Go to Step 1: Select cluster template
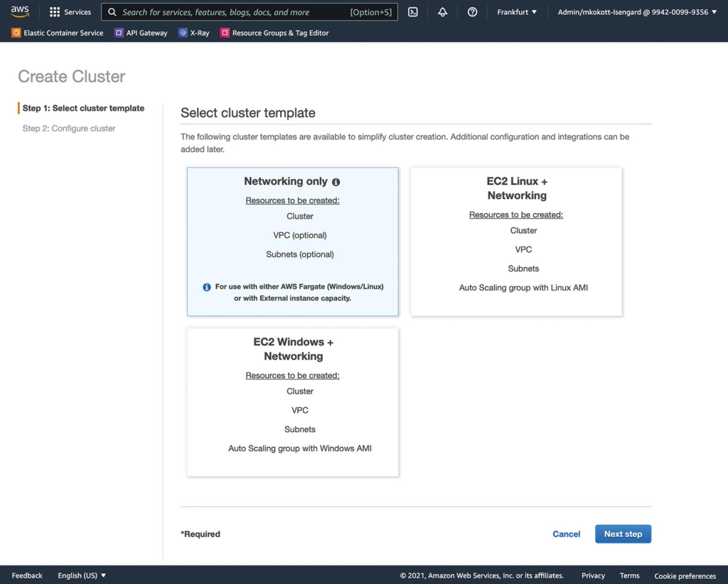This screenshot has height=584, width=728. 83,108
